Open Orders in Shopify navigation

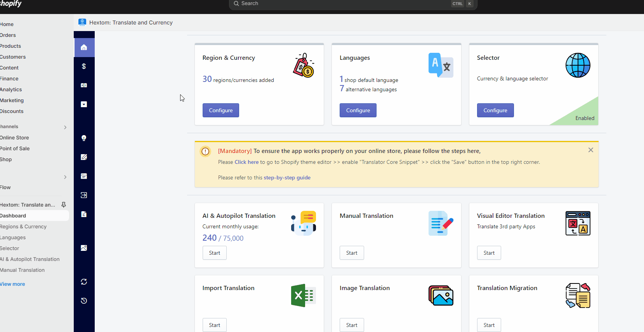(x=8, y=35)
